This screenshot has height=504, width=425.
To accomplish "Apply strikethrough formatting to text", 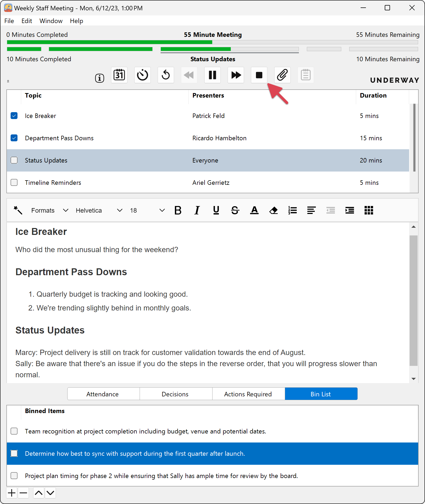I will click(x=235, y=211).
